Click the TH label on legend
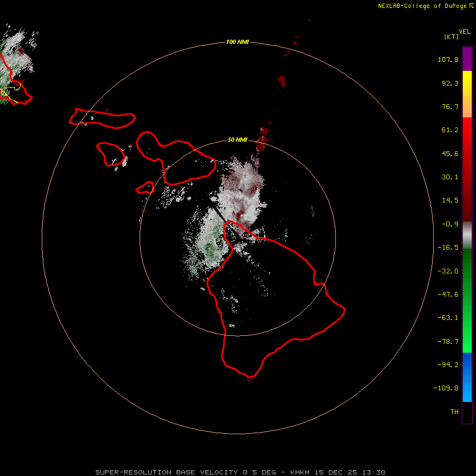The width and height of the screenshot is (476, 476). (x=454, y=411)
